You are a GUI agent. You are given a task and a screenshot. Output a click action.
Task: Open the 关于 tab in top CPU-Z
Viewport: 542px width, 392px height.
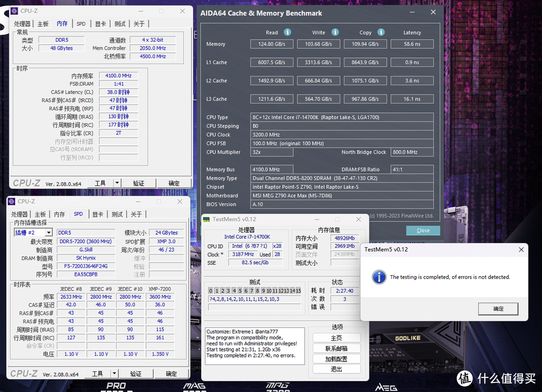[x=139, y=24]
